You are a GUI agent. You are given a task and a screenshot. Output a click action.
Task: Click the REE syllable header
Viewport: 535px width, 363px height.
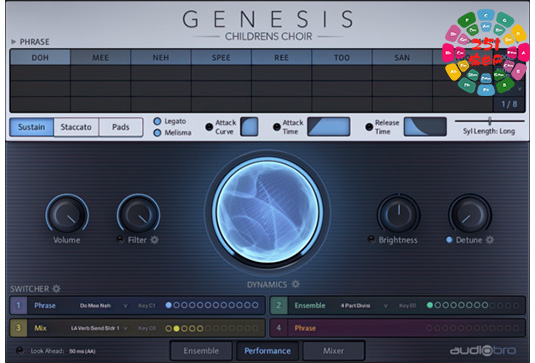tap(282, 57)
